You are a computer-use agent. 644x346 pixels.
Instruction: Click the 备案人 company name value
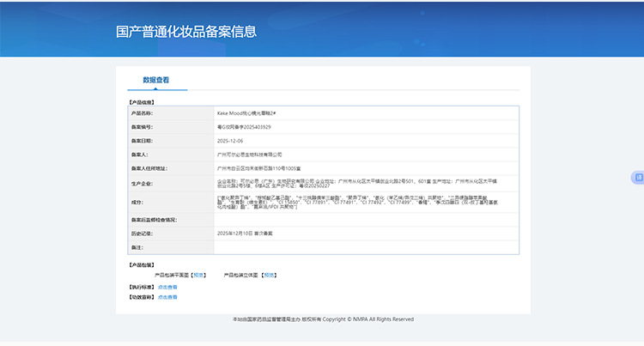coord(249,155)
